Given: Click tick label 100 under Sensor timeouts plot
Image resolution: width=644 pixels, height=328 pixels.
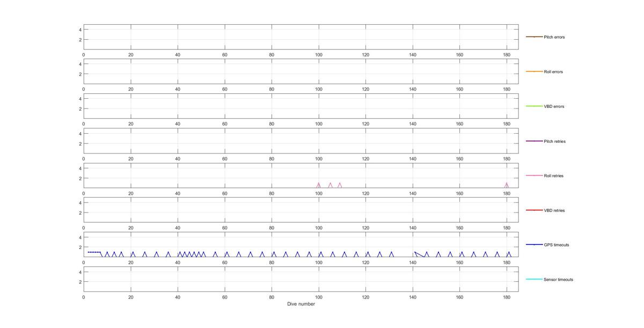Looking at the screenshot, I should point(319,296).
